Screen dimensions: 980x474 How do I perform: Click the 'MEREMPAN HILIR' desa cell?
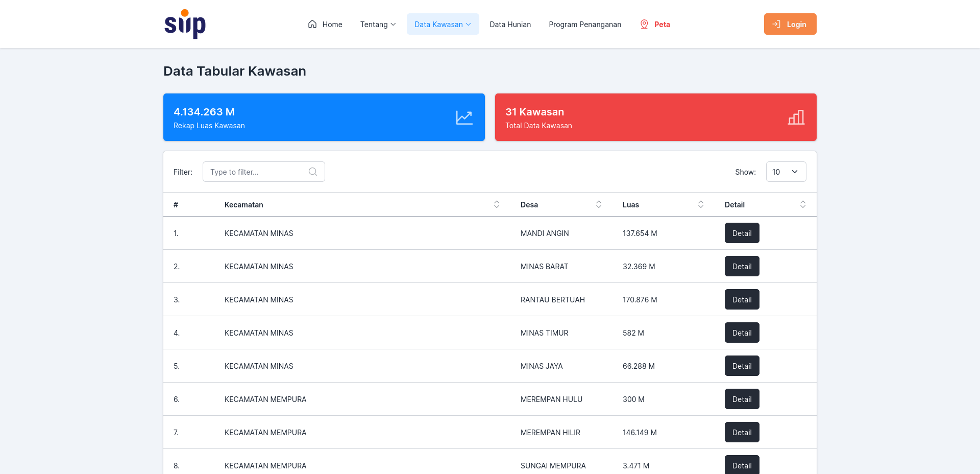pyautogui.click(x=550, y=433)
